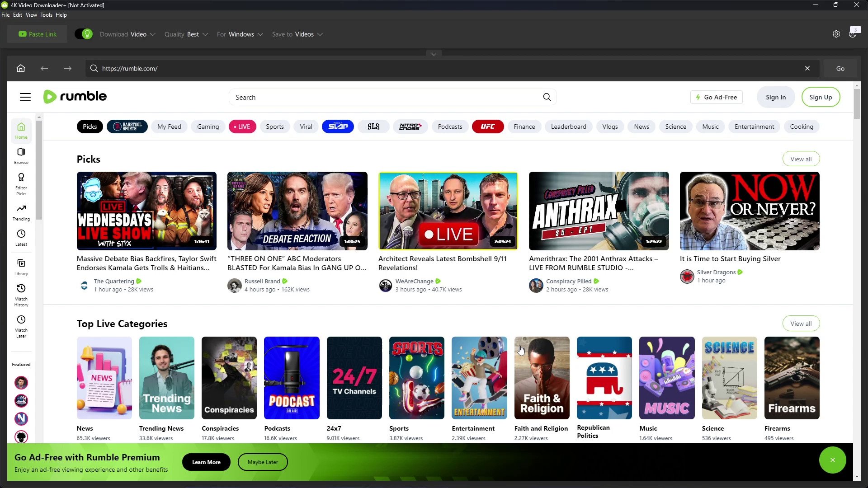868x488 pixels.
Task: Expand the Download Video dropdown
Action: (x=153, y=34)
